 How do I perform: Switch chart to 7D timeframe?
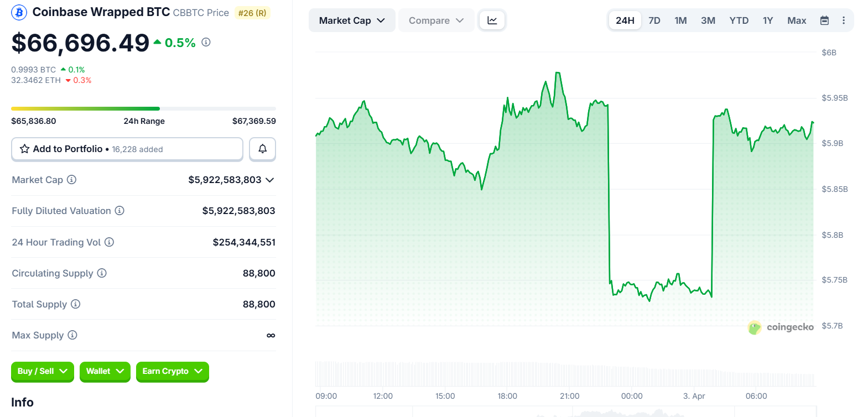[x=654, y=20]
